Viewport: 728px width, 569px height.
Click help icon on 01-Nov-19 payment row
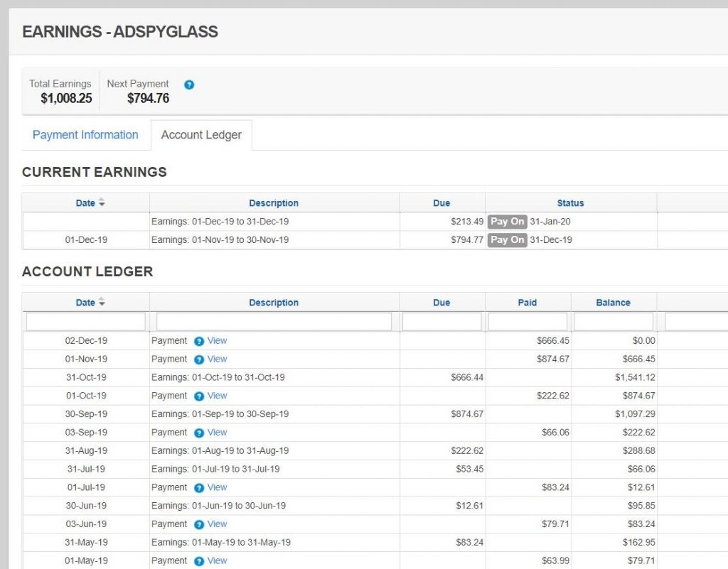(x=199, y=360)
